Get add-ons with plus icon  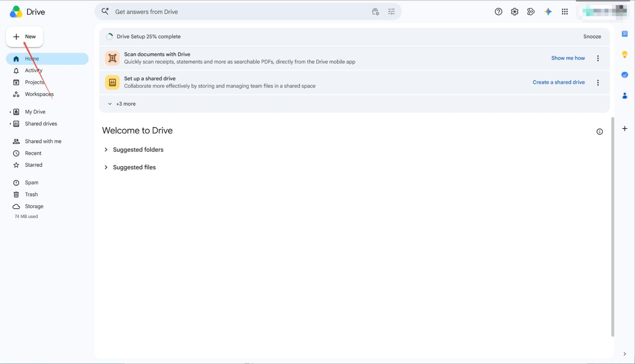point(625,129)
